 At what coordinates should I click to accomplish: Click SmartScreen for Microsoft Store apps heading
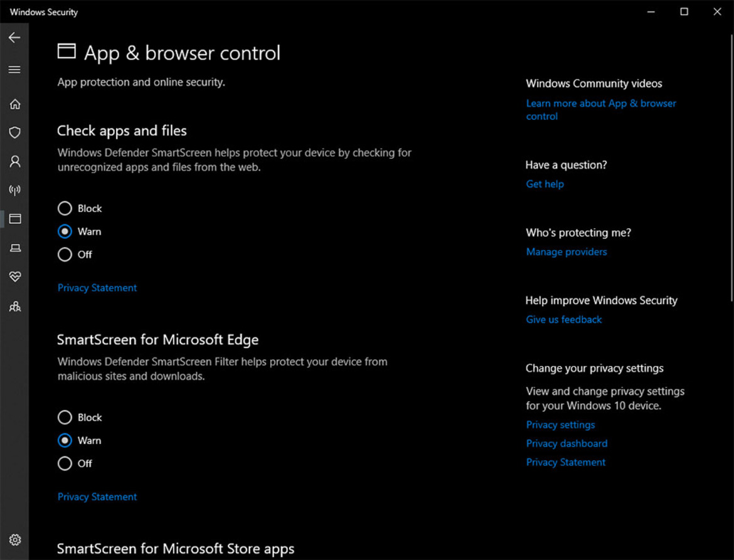pos(176,549)
